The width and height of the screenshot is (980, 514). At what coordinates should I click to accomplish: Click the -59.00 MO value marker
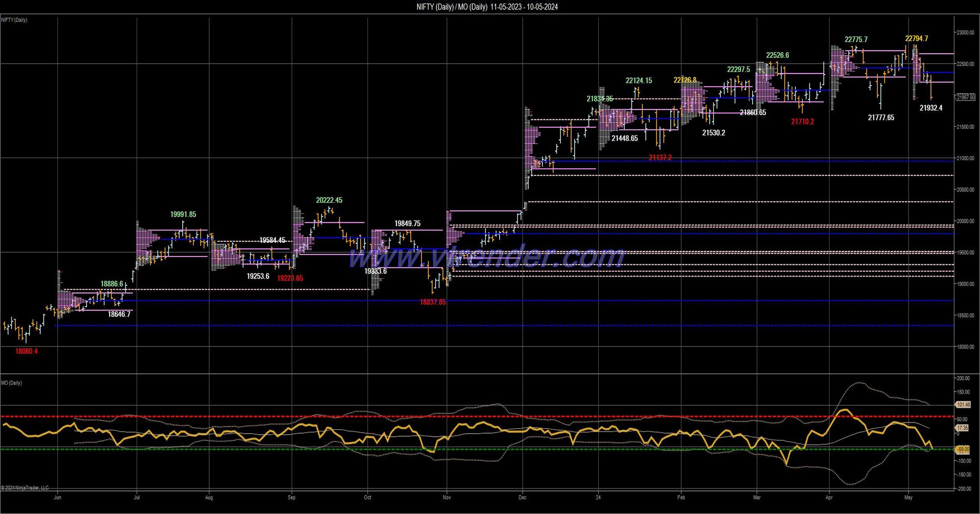(x=962, y=449)
